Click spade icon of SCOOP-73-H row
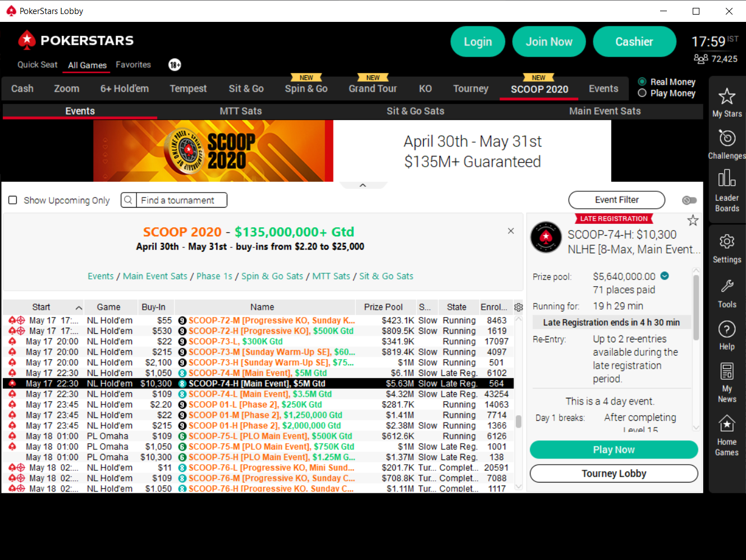 tap(12, 362)
